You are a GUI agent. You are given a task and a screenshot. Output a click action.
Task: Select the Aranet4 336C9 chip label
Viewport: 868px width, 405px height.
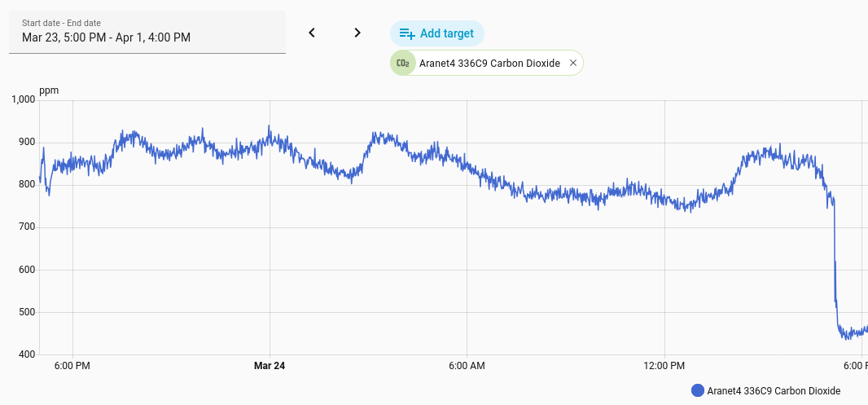[x=489, y=63]
